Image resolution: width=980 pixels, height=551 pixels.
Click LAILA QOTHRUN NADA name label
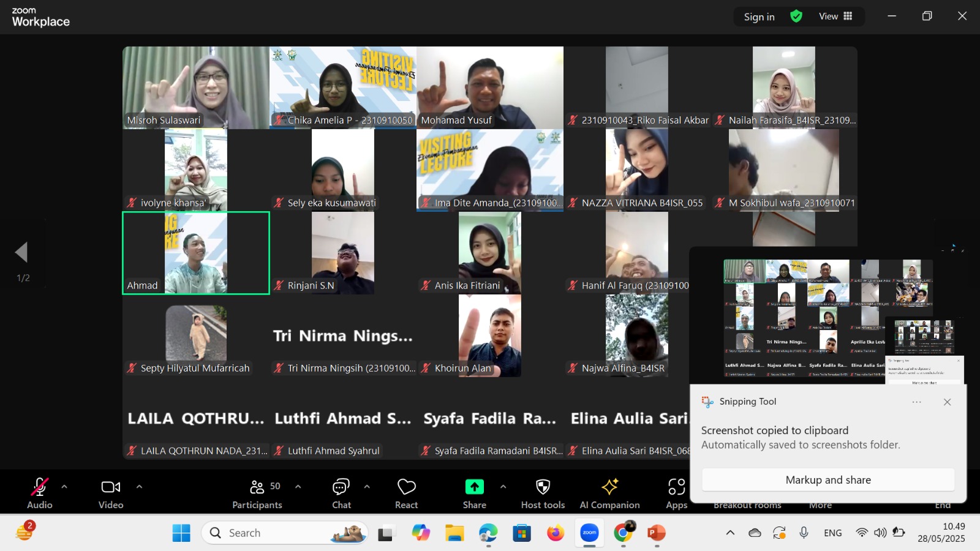pyautogui.click(x=203, y=451)
